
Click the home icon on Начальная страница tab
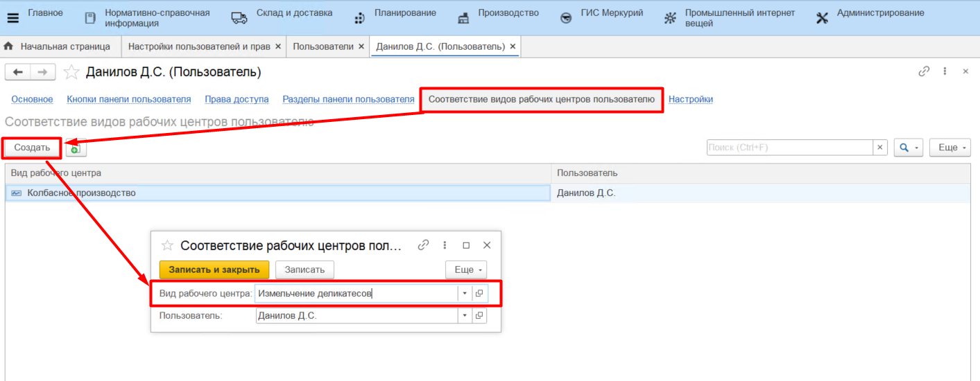pyautogui.click(x=9, y=46)
